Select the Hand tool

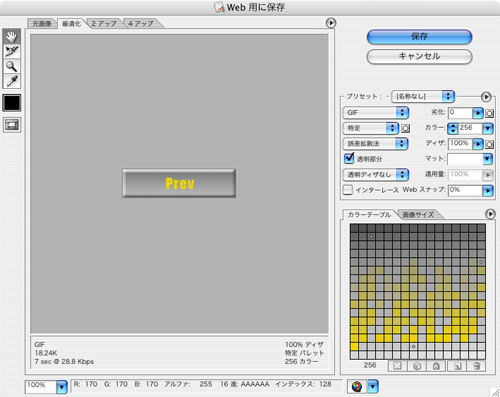(x=12, y=36)
